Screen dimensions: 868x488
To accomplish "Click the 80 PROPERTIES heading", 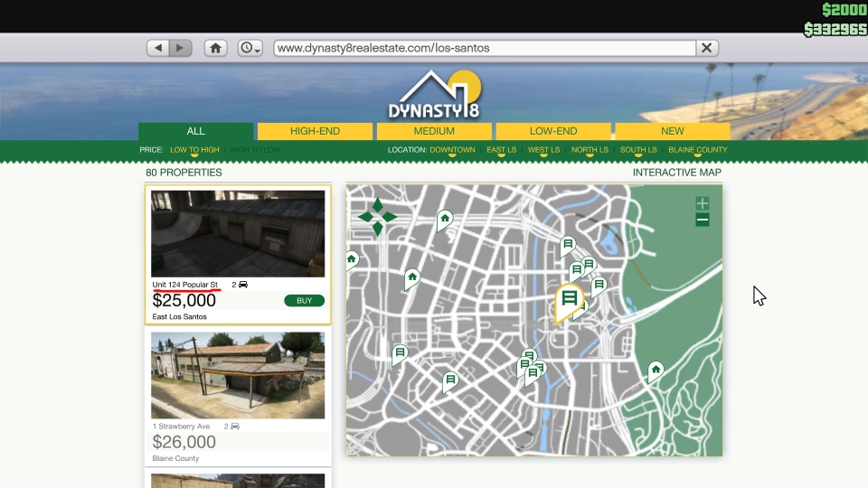I will click(184, 173).
